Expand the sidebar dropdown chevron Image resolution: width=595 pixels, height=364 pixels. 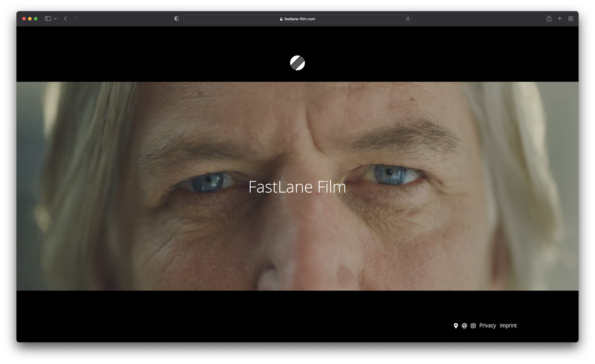pyautogui.click(x=55, y=19)
